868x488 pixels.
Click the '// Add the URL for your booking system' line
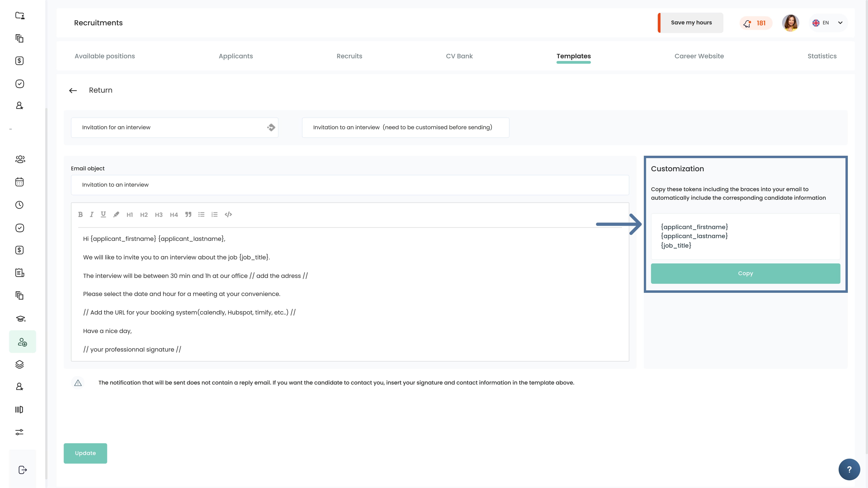(x=189, y=313)
